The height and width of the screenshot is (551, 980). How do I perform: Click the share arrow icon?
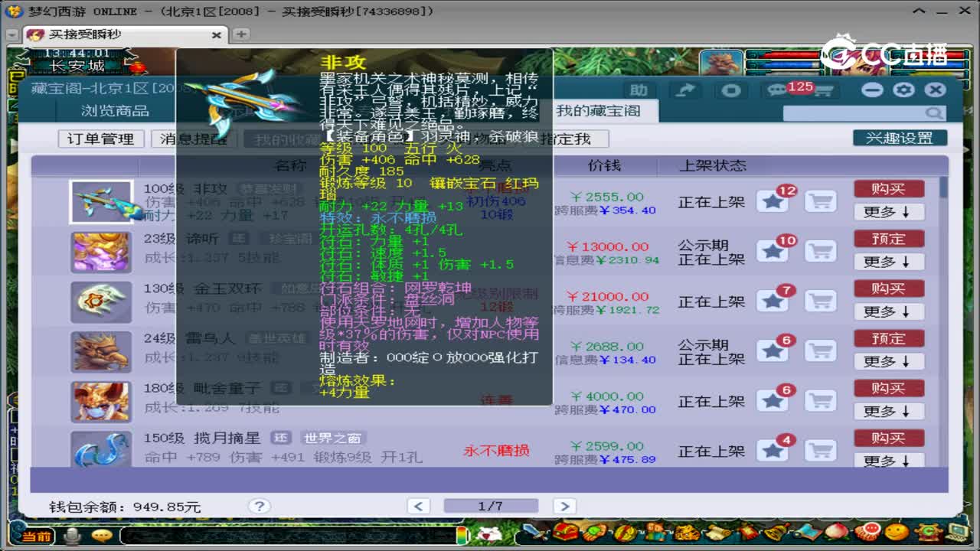click(685, 90)
